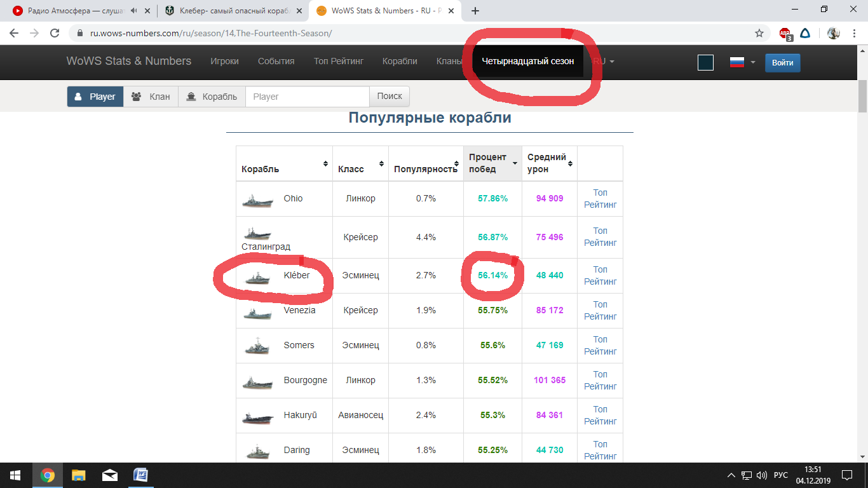Click the volume icon in tray
The width and height of the screenshot is (868, 488).
pos(762,475)
